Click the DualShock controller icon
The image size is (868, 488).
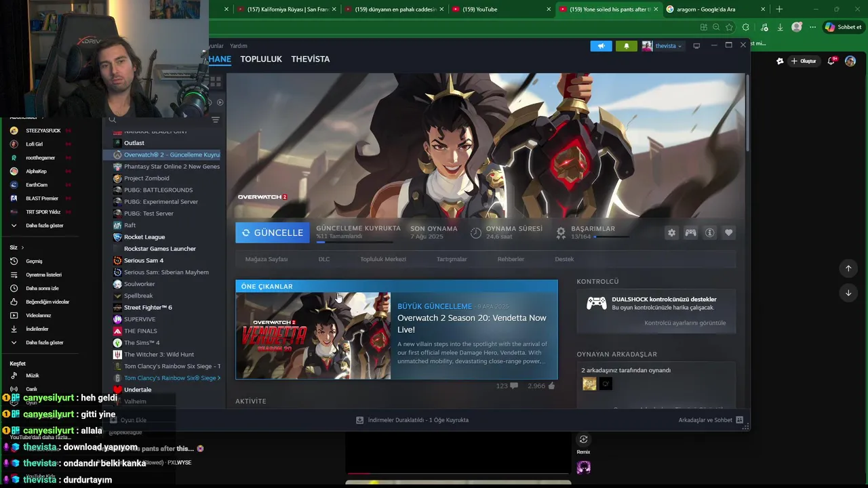597,303
